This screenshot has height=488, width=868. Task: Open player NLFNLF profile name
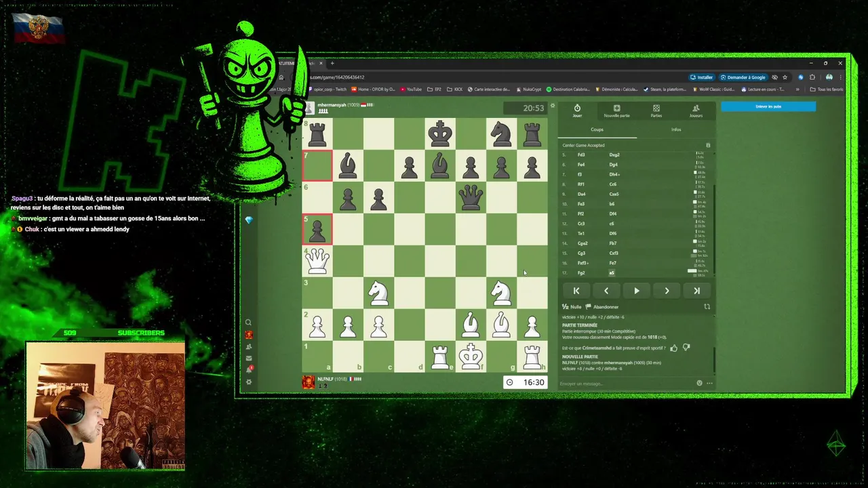325,379
